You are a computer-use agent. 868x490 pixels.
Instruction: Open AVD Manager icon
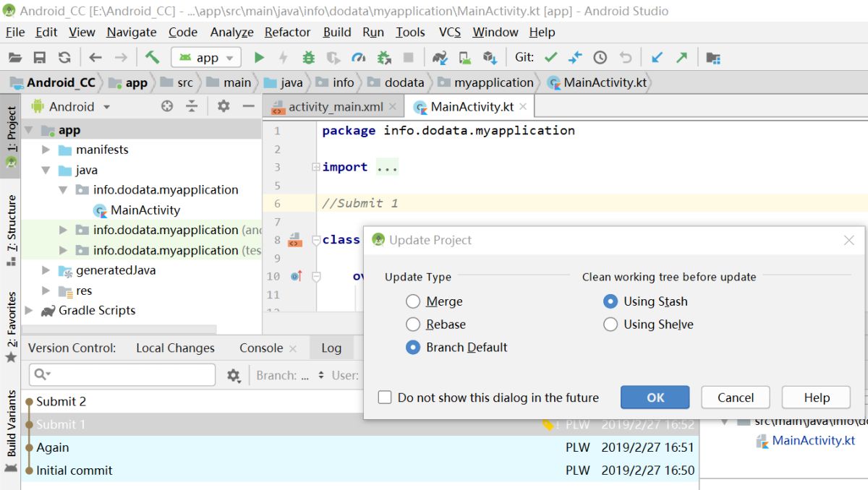pyautogui.click(x=465, y=58)
